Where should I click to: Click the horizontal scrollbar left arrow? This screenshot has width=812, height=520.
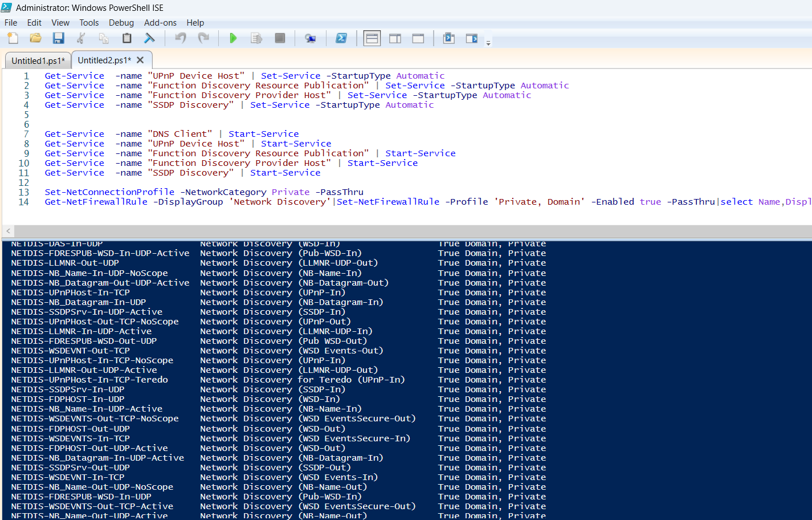[x=8, y=231]
